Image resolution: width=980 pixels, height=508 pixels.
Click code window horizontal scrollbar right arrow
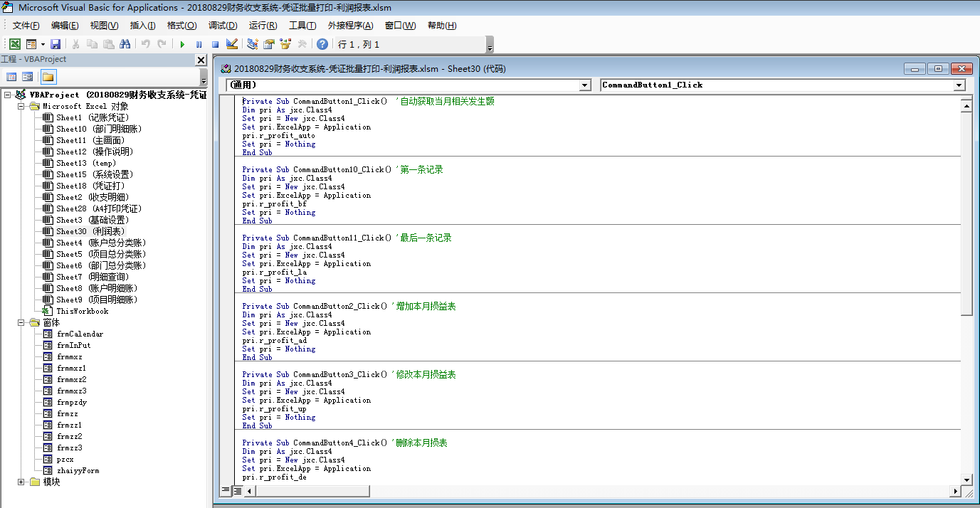[955, 492]
